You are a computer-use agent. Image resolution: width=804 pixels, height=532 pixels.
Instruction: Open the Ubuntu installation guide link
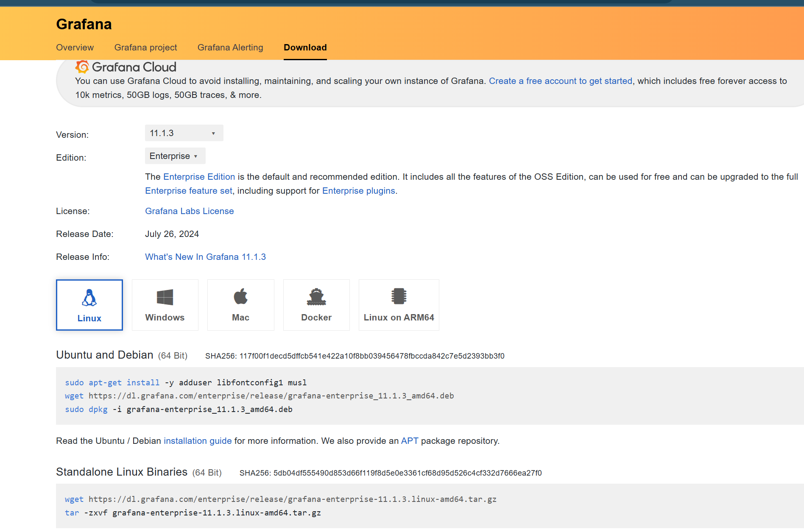[x=198, y=441]
